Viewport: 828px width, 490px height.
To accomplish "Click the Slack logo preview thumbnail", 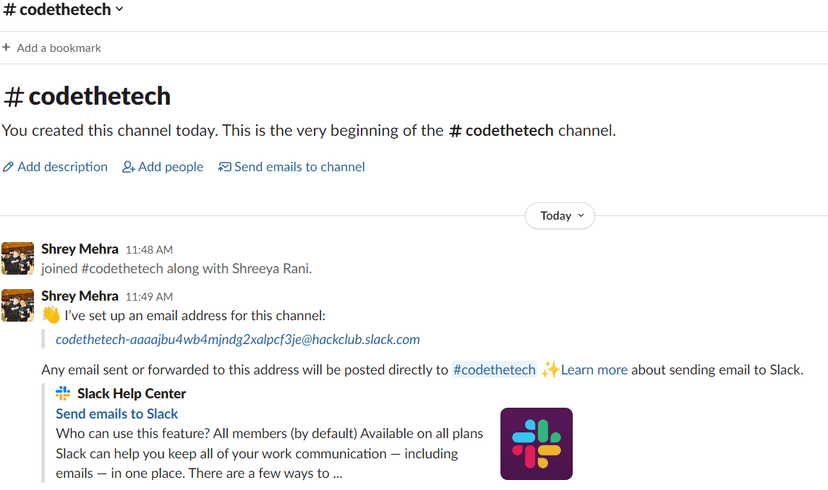I will (x=536, y=443).
